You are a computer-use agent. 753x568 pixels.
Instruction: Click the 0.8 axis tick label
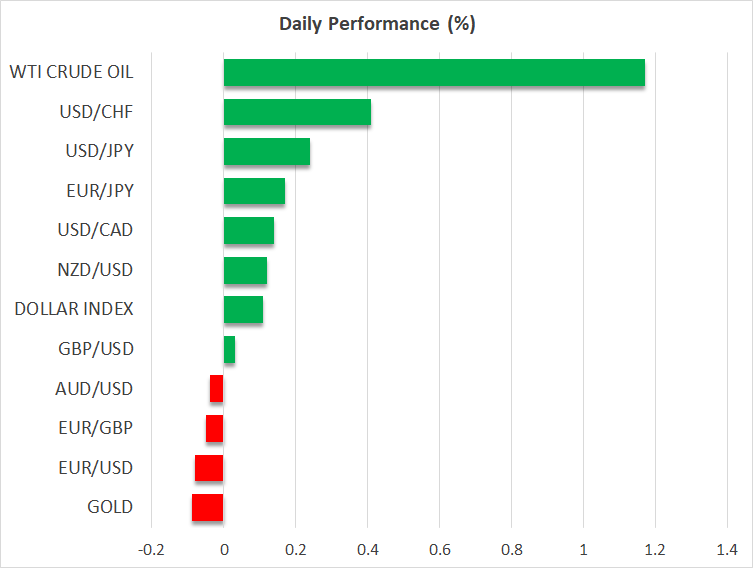(x=511, y=549)
